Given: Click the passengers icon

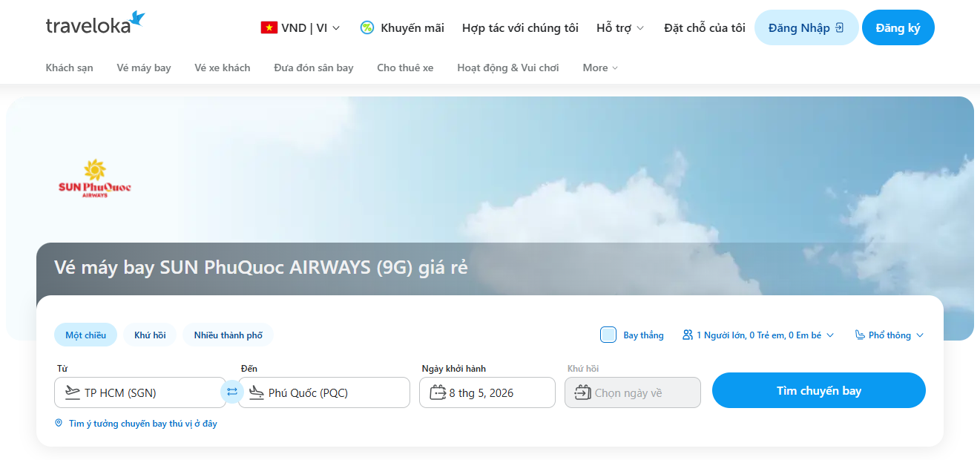Looking at the screenshot, I should coord(688,335).
